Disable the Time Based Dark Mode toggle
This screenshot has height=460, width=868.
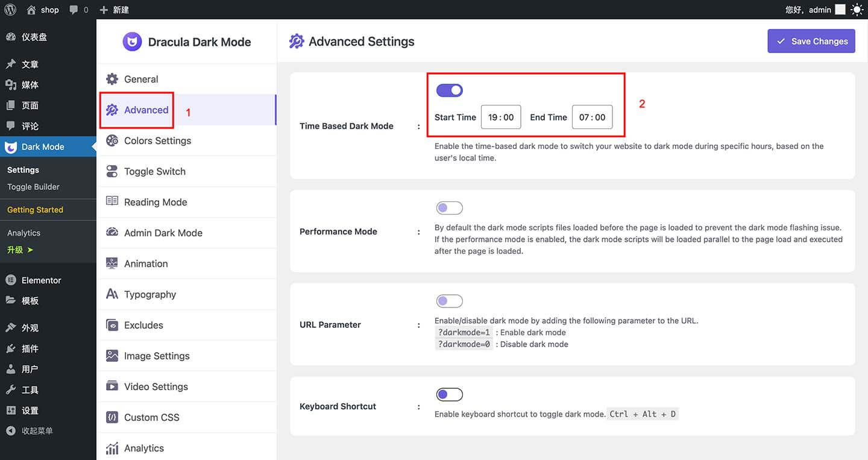(x=450, y=90)
